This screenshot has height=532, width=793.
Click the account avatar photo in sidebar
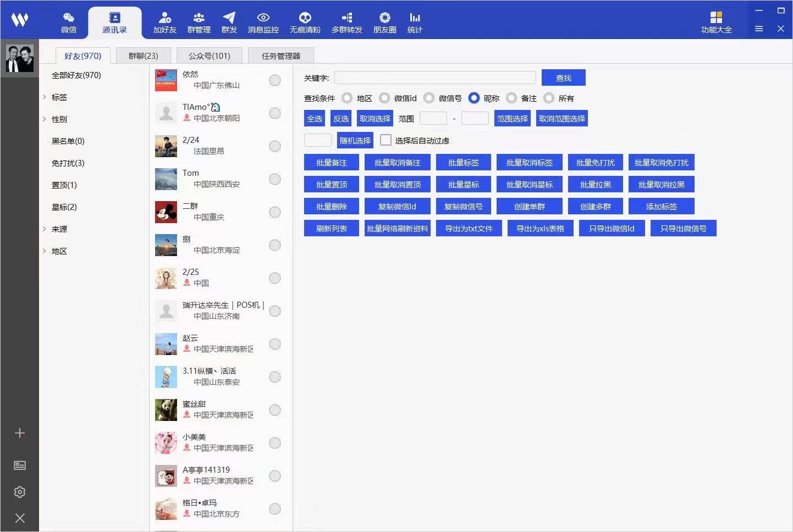[x=19, y=58]
